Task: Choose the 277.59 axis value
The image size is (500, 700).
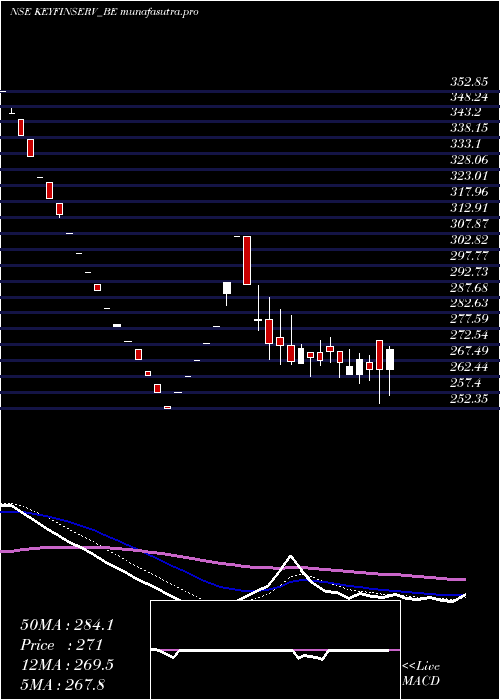Action: [468, 319]
